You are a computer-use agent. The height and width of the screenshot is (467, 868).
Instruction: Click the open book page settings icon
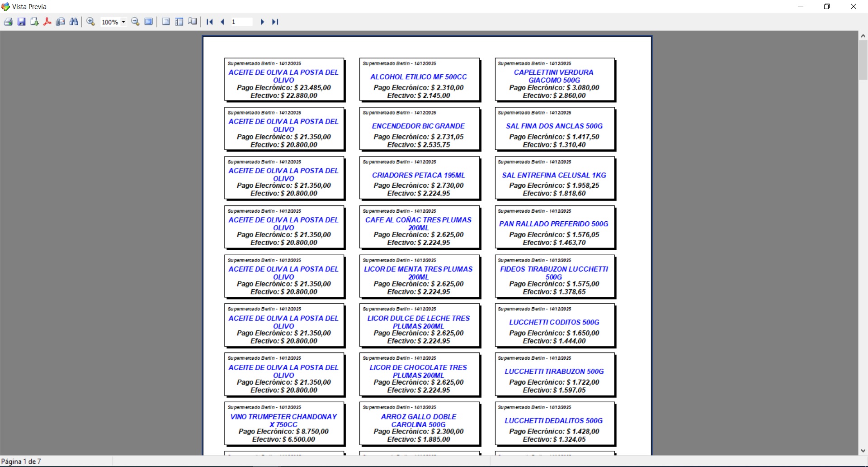click(193, 22)
